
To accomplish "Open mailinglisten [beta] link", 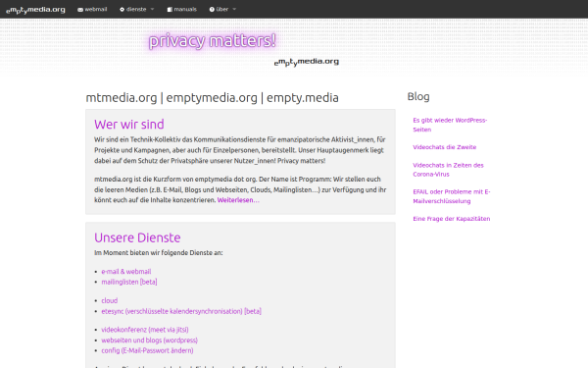I will [129, 282].
